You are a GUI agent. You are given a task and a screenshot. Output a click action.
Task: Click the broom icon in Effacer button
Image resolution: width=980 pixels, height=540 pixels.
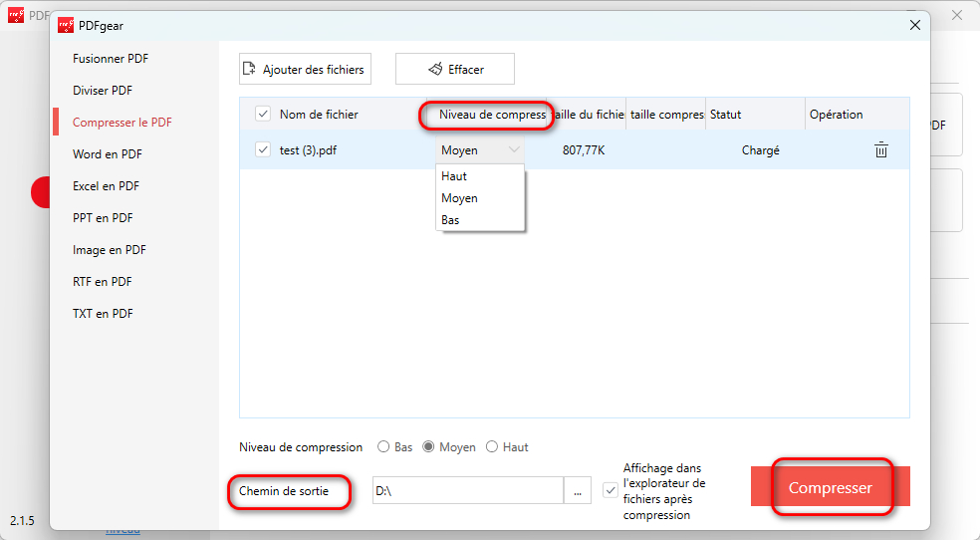point(435,69)
